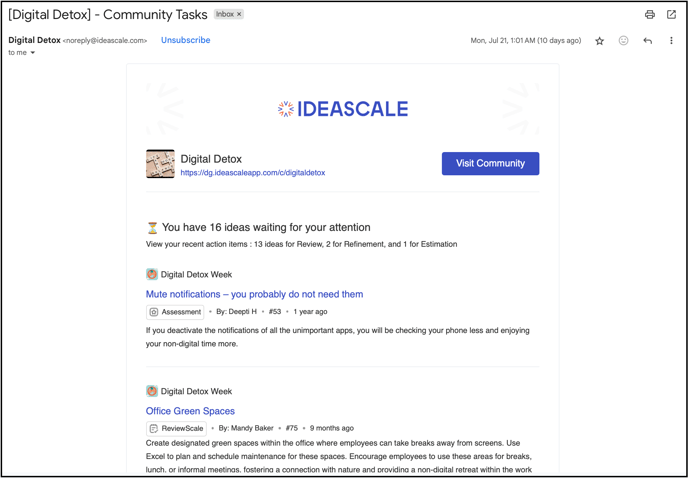Click 'By: Mandy Baker' author text
This screenshot has height=478, width=688.
pyautogui.click(x=246, y=428)
